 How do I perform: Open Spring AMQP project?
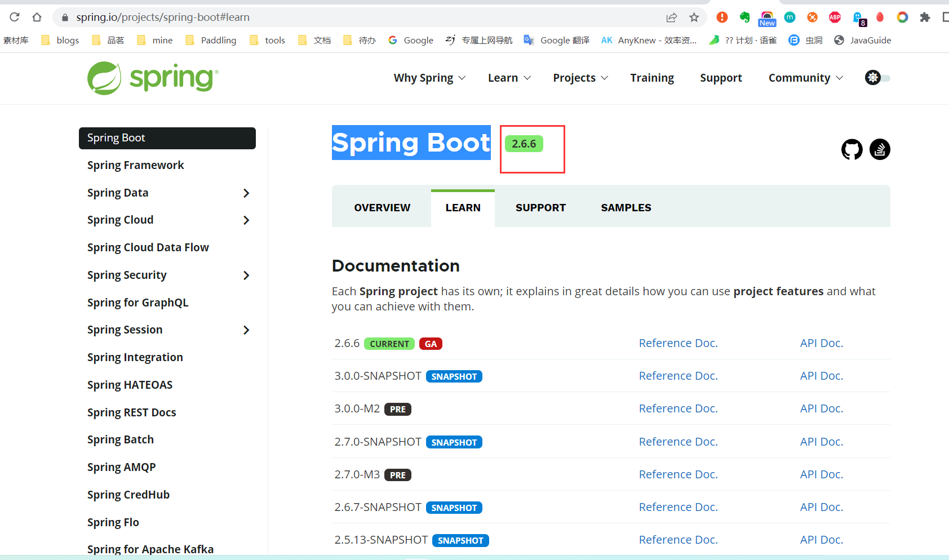click(121, 467)
